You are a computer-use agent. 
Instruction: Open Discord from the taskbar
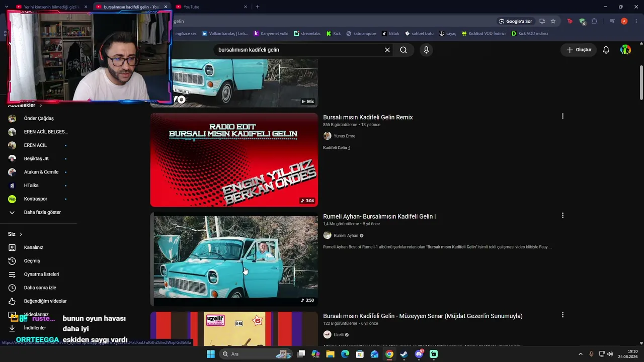pos(419,354)
